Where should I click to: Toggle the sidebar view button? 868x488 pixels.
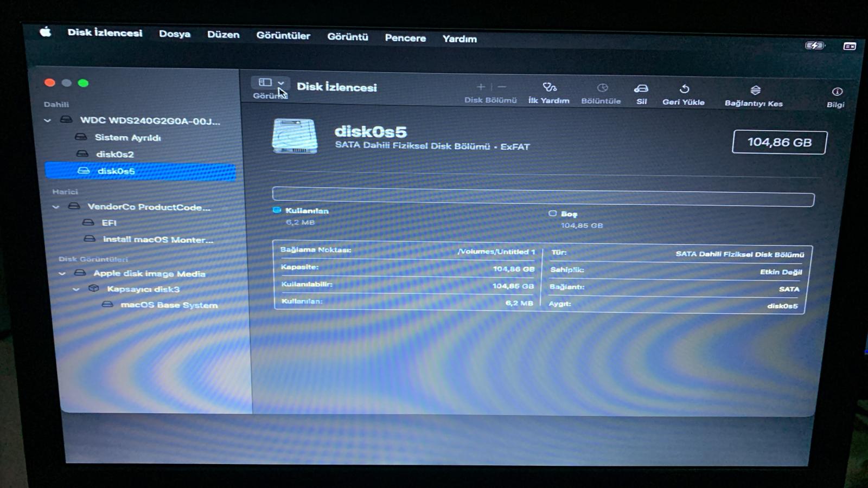click(x=265, y=82)
